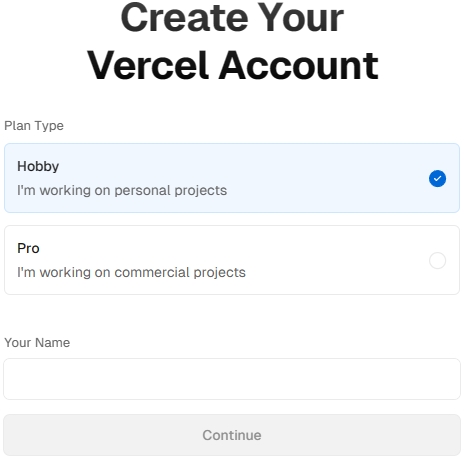Click "I'm working on personal projects" text
Screen dimensions: 465x460
pos(122,191)
